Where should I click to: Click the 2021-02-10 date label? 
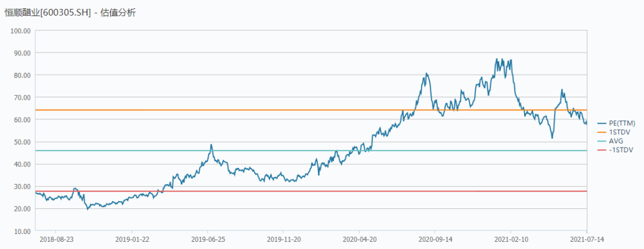(510, 239)
